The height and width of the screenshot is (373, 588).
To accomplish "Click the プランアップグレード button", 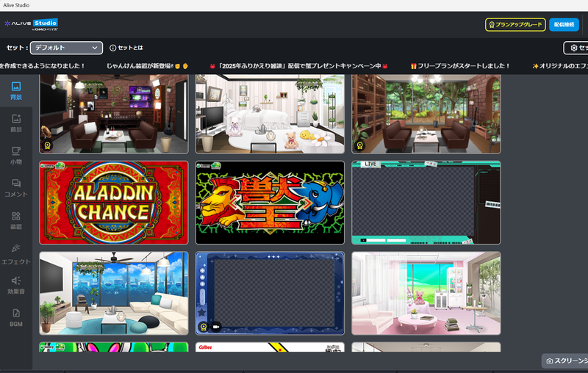I will point(515,25).
